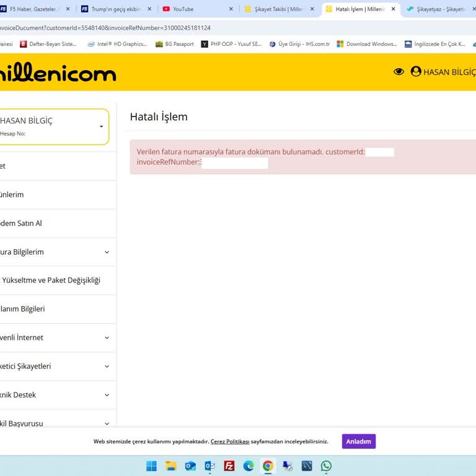Open Hız Yükseltme ve Paket Değişikliği item
This screenshot has height=476, width=476.
coord(58,281)
